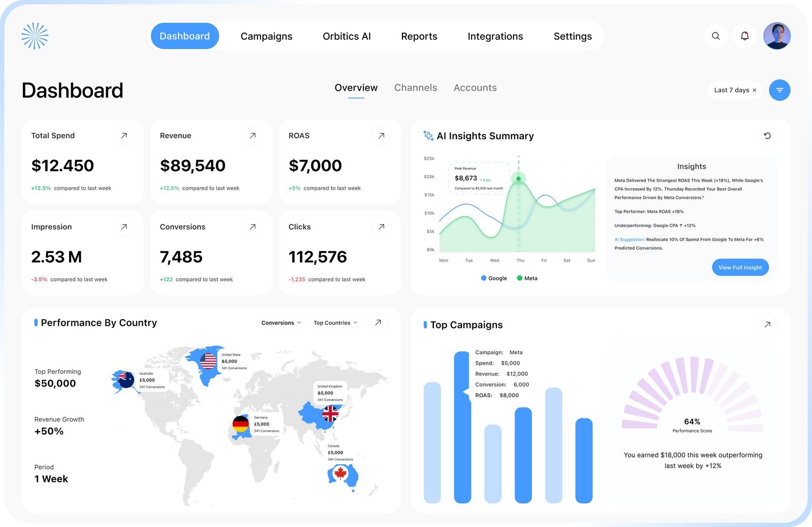Screen dimensions: 812x527
Task: Expand the Clicks card arrow
Action: click(381, 227)
